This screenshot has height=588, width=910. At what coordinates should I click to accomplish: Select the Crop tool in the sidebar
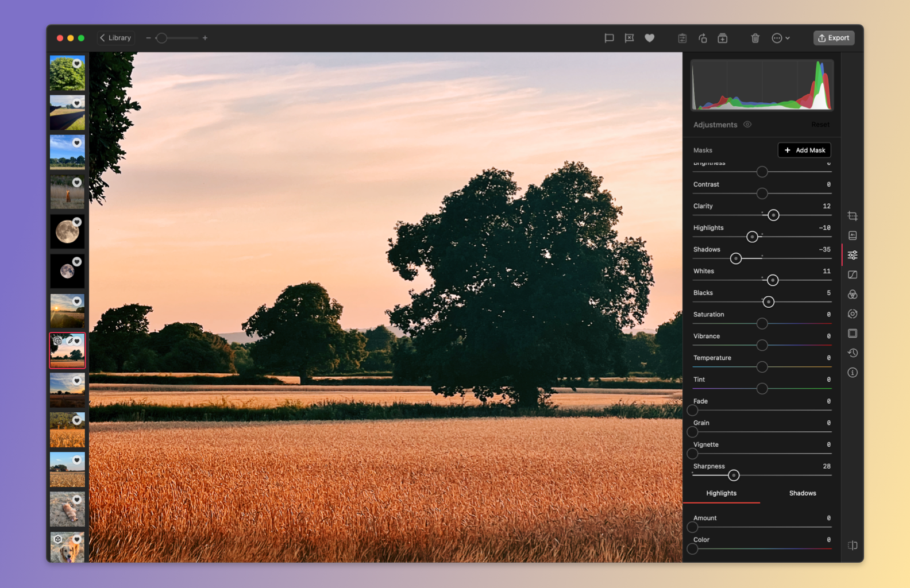(x=853, y=216)
